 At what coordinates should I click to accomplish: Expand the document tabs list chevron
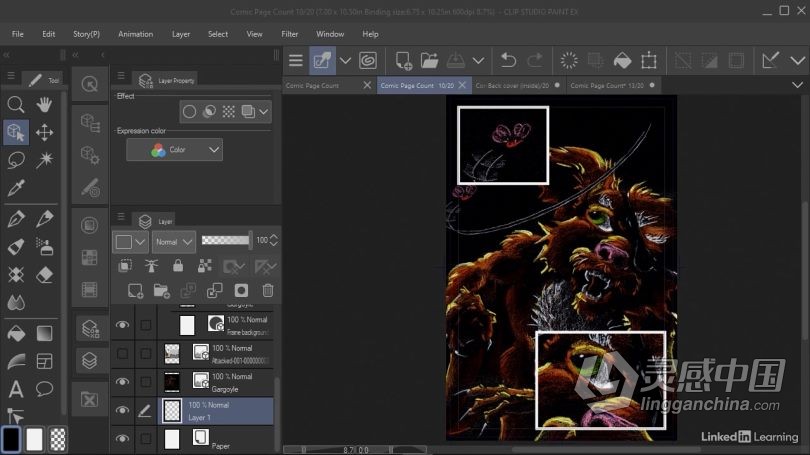[x=798, y=85]
